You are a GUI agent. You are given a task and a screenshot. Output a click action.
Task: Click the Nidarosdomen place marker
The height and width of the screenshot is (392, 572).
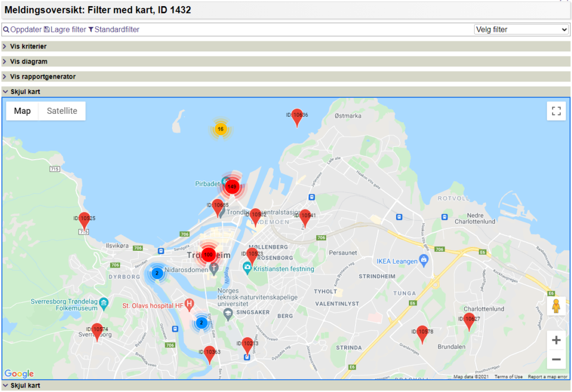(214, 269)
